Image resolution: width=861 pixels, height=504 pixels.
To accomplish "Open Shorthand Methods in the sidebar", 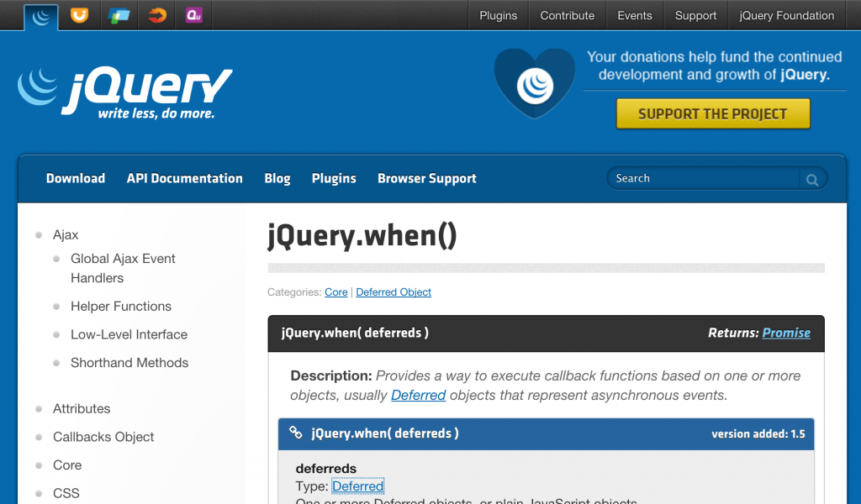I will coord(129,363).
